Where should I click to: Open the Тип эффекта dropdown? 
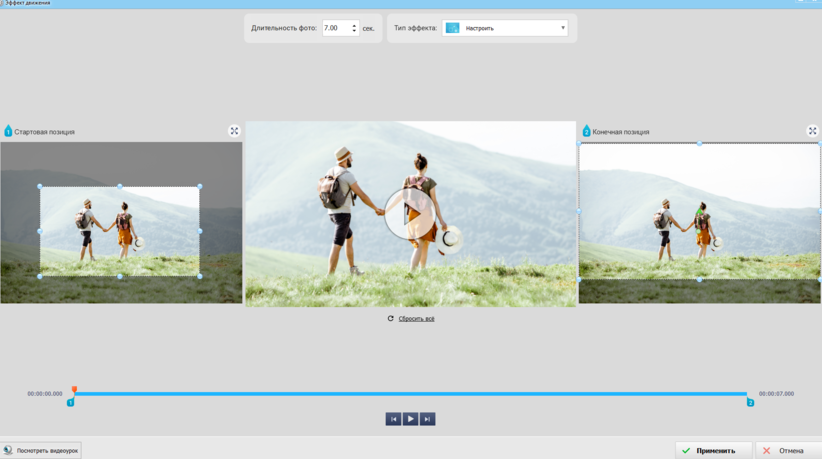point(505,28)
